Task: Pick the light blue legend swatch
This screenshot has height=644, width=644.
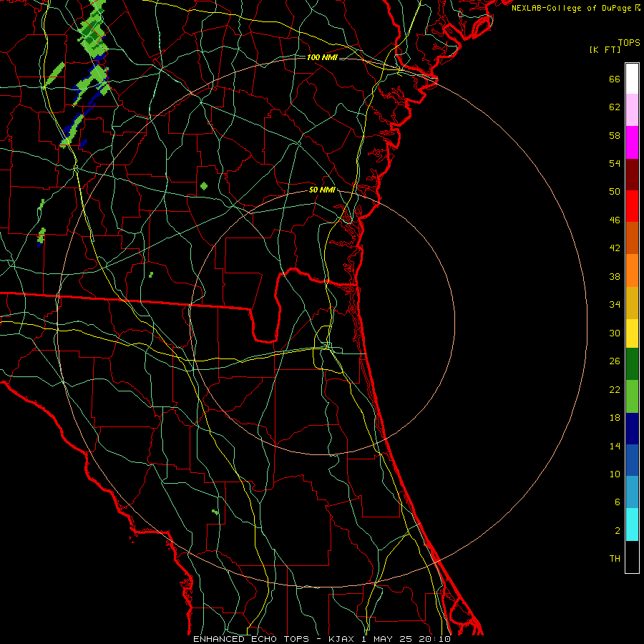Action: [632, 492]
